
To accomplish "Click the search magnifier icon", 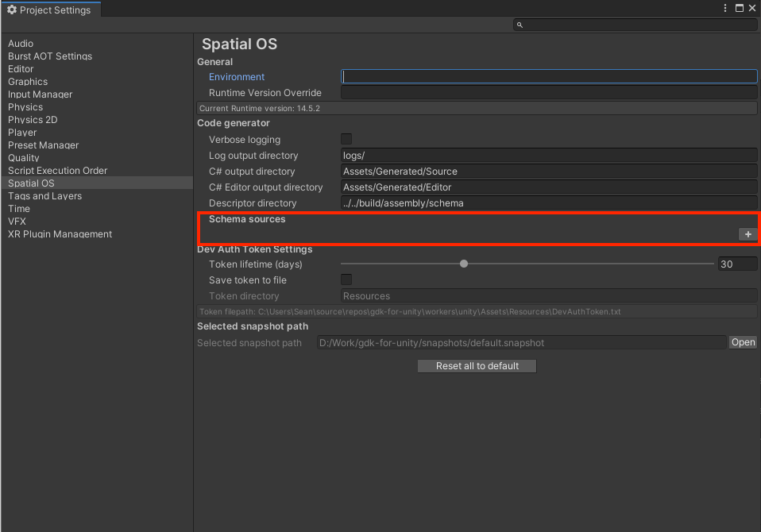I will pos(520,25).
